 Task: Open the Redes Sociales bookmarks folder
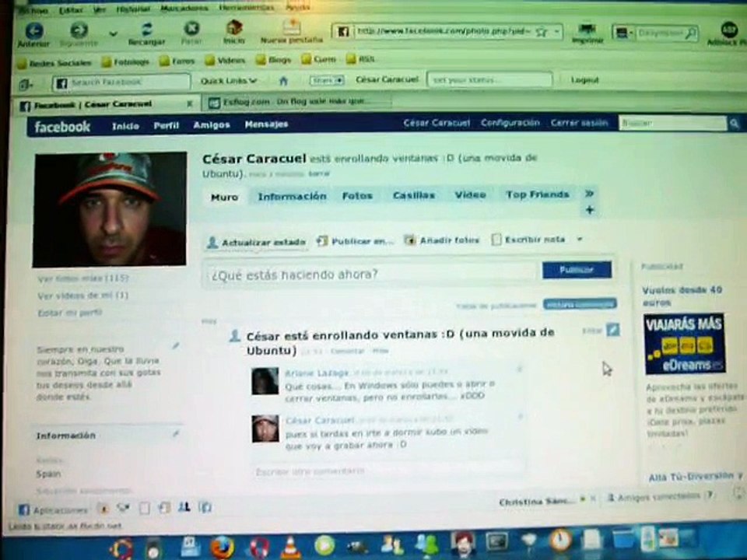(x=54, y=62)
